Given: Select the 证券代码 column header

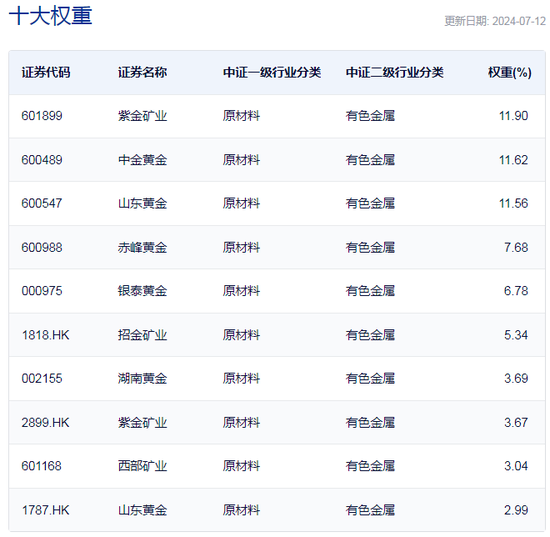Looking at the screenshot, I should tap(46, 72).
